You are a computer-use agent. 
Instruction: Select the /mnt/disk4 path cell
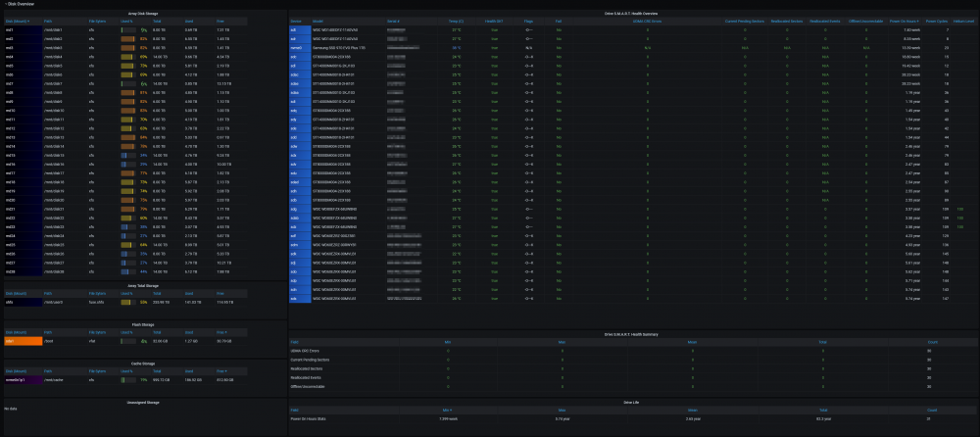point(65,57)
